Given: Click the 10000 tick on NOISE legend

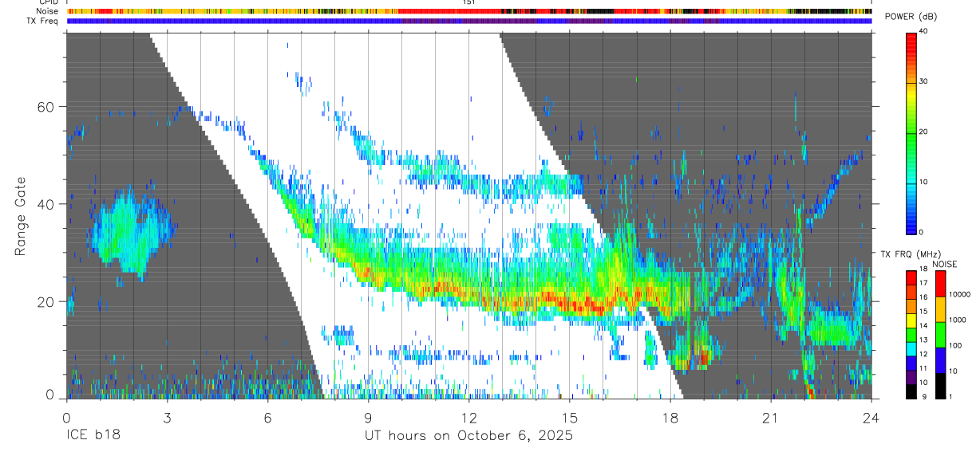Looking at the screenshot, I should 960,295.
